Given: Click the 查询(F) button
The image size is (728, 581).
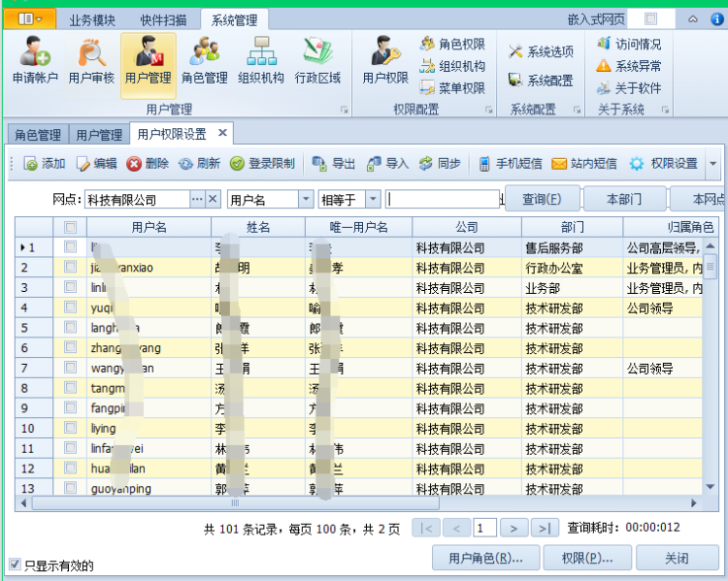Looking at the screenshot, I should coord(542,199).
